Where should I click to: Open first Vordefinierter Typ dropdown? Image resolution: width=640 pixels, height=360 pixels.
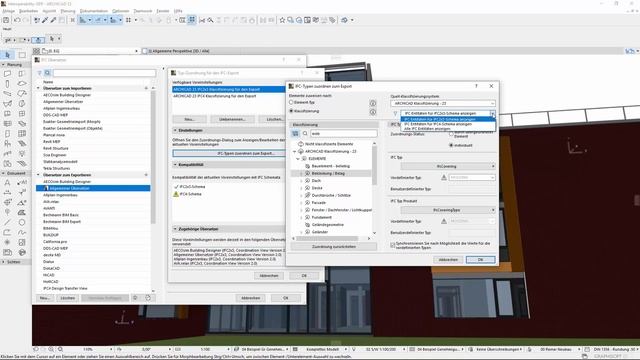pyautogui.click(x=472, y=178)
